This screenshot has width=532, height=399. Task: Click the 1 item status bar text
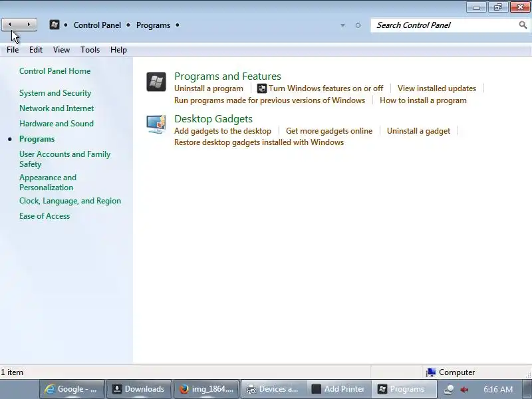coord(12,372)
